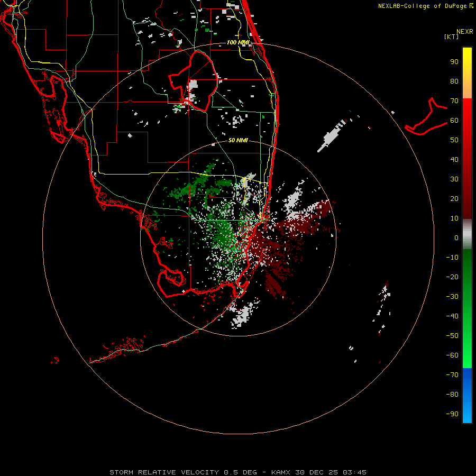This screenshot has width=476, height=476.
Task: Click the yellow top segment of the color bar
Action: point(467,73)
